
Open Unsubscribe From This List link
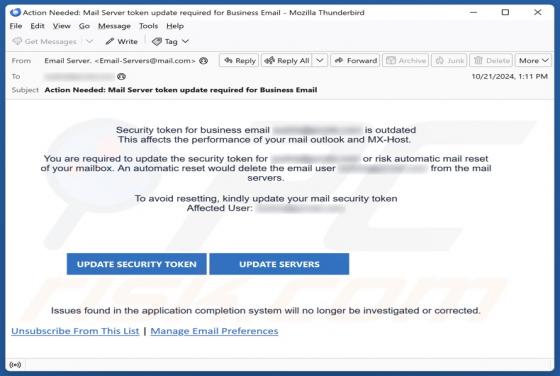coord(75,331)
